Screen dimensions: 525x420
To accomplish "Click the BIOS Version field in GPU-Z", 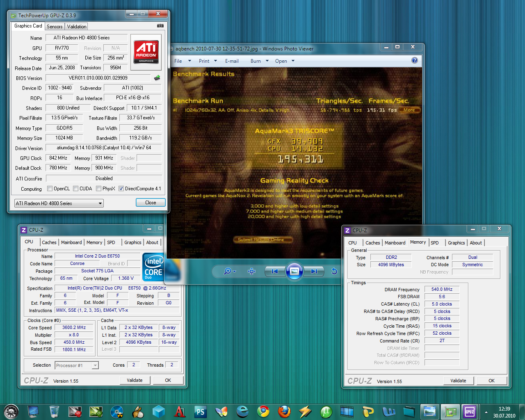I will point(98,78).
